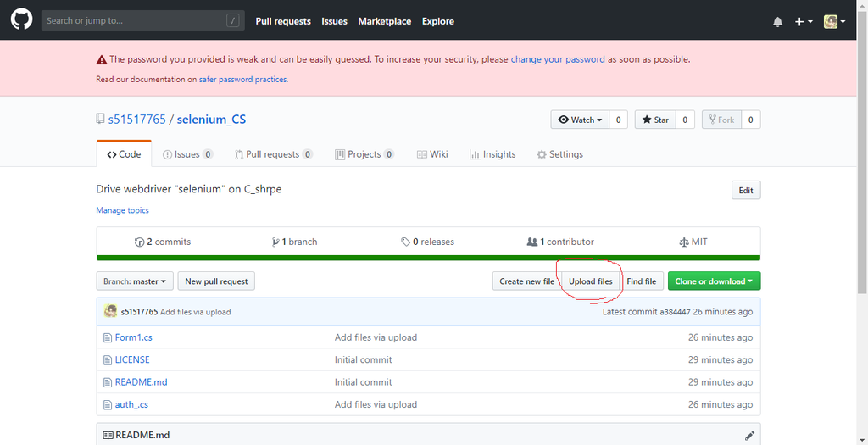
Task: Open the README.md file in list
Action: (x=142, y=382)
